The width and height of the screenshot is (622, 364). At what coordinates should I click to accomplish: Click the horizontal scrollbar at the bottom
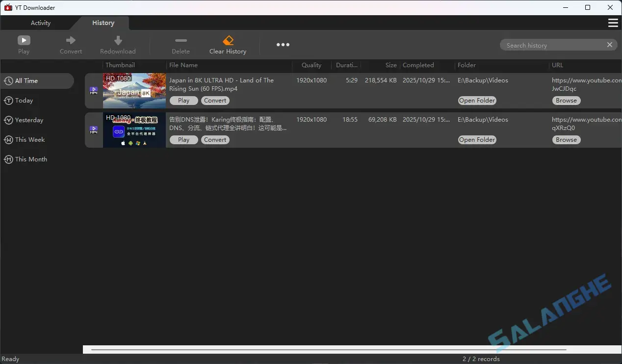click(x=324, y=349)
